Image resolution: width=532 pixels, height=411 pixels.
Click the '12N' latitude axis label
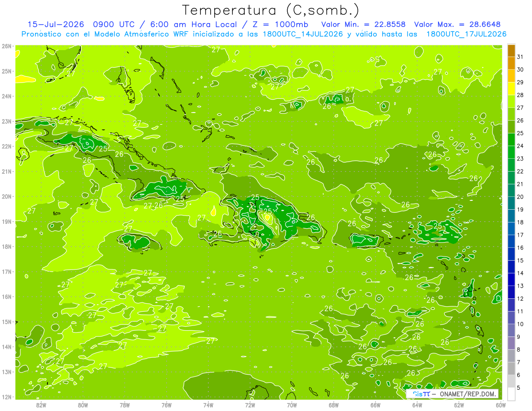click(7, 397)
